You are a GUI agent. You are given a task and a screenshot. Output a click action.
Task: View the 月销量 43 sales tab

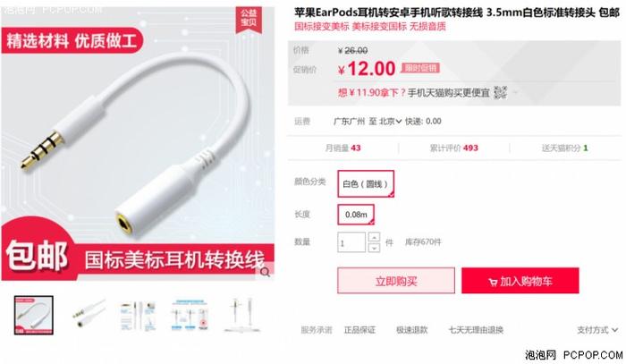(x=343, y=148)
